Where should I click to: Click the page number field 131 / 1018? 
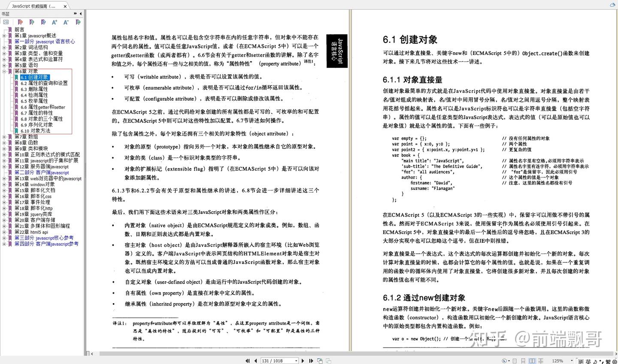[279, 361]
